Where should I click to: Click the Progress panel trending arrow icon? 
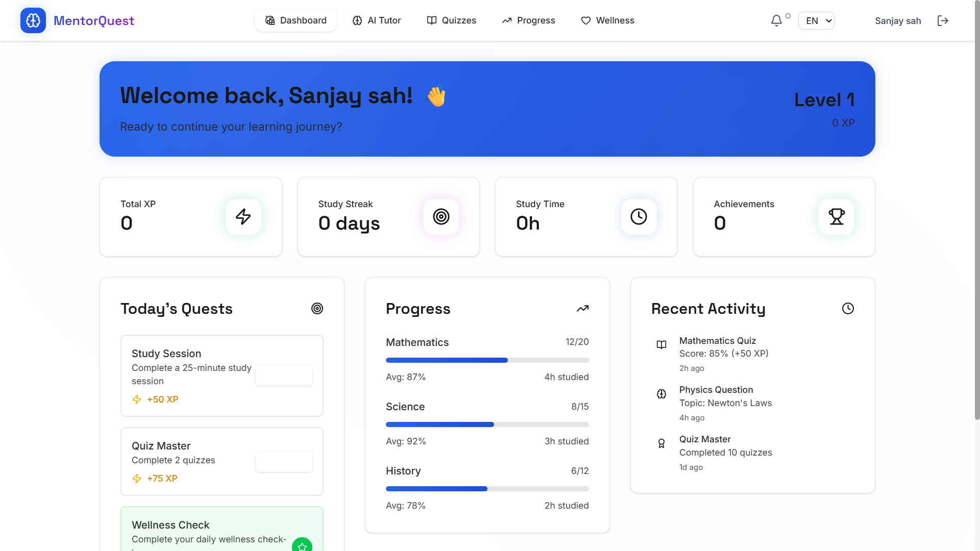tap(582, 309)
